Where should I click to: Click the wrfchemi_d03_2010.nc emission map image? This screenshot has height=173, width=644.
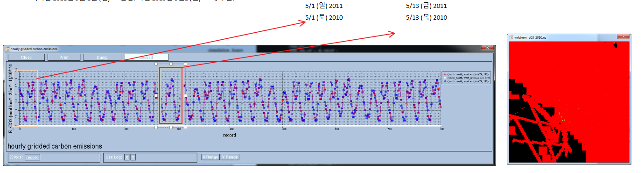569,101
